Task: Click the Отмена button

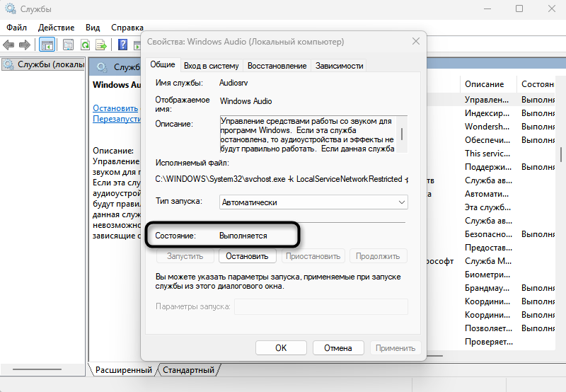Action: (338, 348)
